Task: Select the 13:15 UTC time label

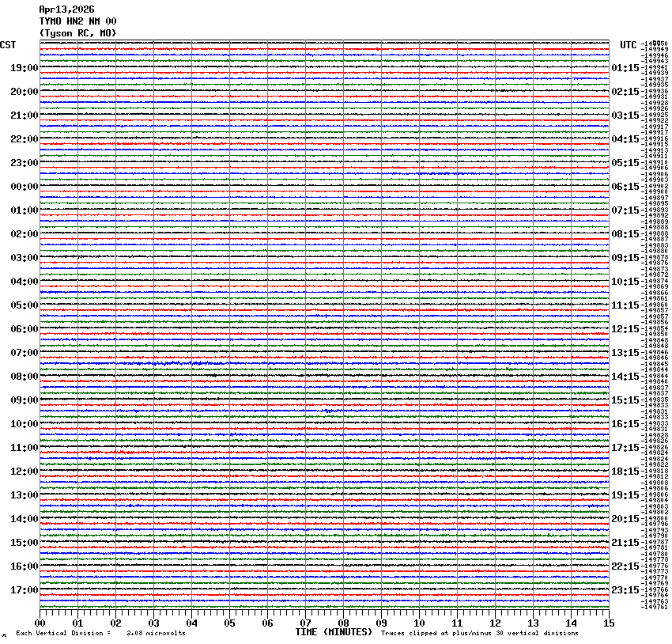Action: coord(625,353)
